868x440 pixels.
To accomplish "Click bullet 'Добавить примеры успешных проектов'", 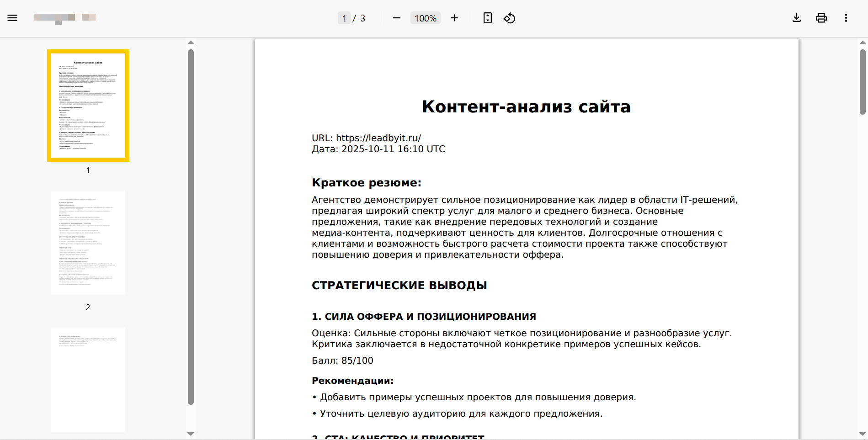I will (x=474, y=397).
